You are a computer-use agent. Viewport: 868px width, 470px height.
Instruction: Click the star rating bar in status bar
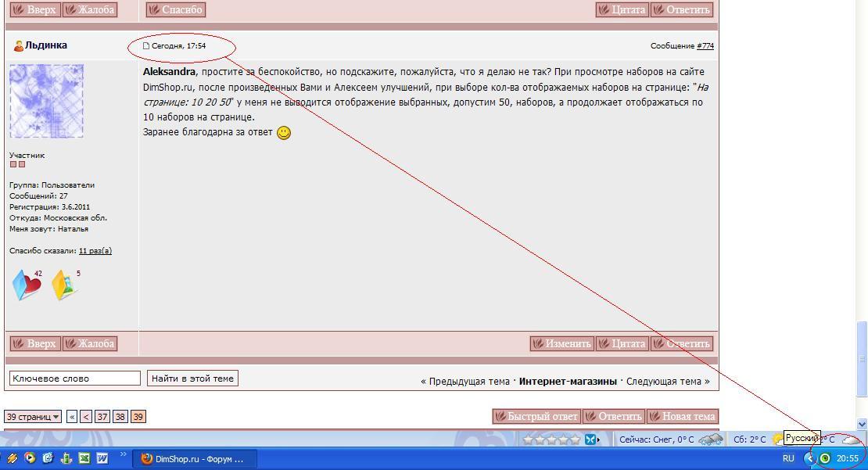pos(551,440)
